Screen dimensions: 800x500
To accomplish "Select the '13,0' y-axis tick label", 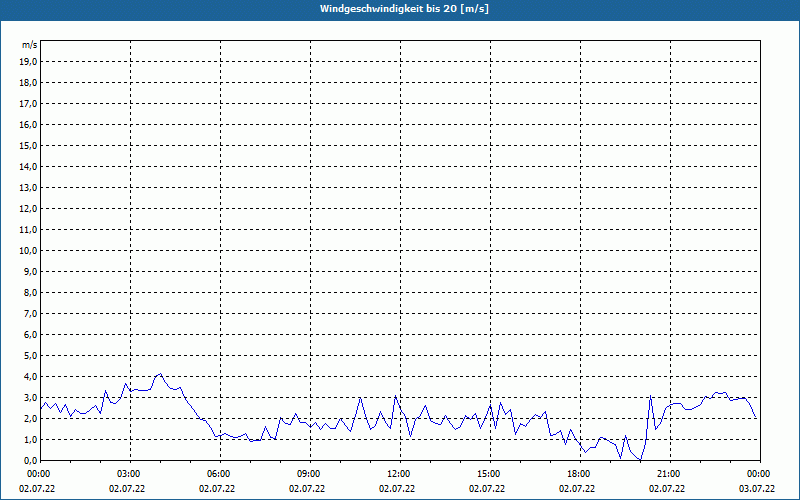I will click(28, 187).
